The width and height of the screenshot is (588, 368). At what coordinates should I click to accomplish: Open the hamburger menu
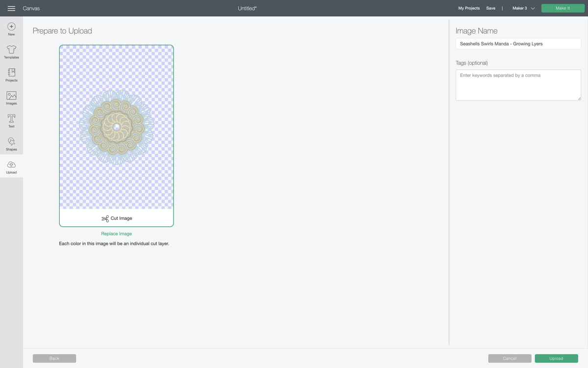pos(11,8)
